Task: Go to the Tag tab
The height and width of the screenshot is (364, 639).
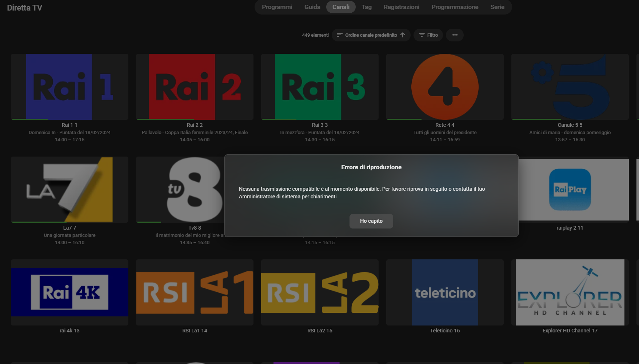Action: pos(367,7)
